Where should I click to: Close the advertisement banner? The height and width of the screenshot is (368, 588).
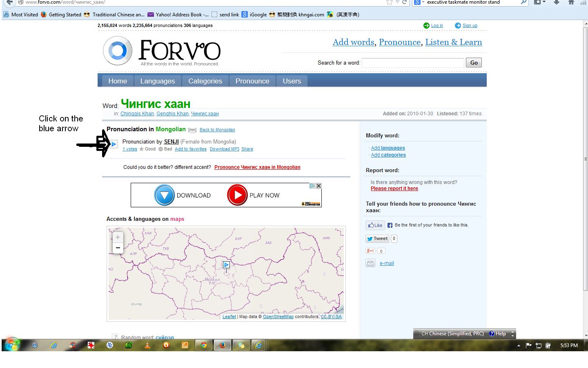[x=318, y=186]
